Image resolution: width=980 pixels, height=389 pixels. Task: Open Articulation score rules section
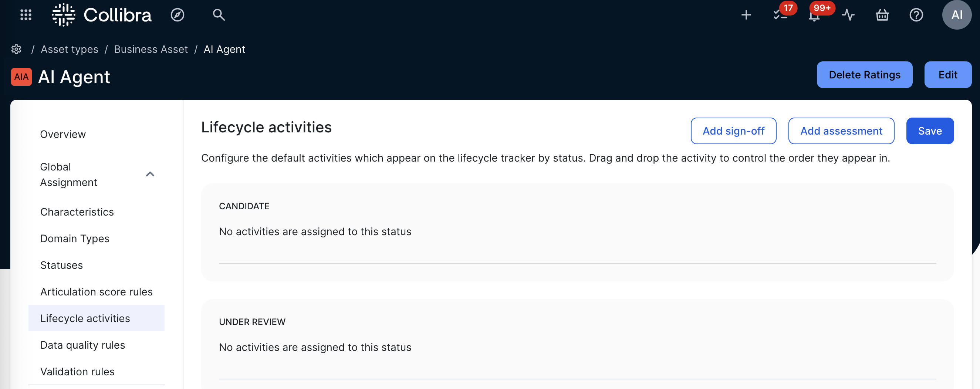[x=96, y=291]
